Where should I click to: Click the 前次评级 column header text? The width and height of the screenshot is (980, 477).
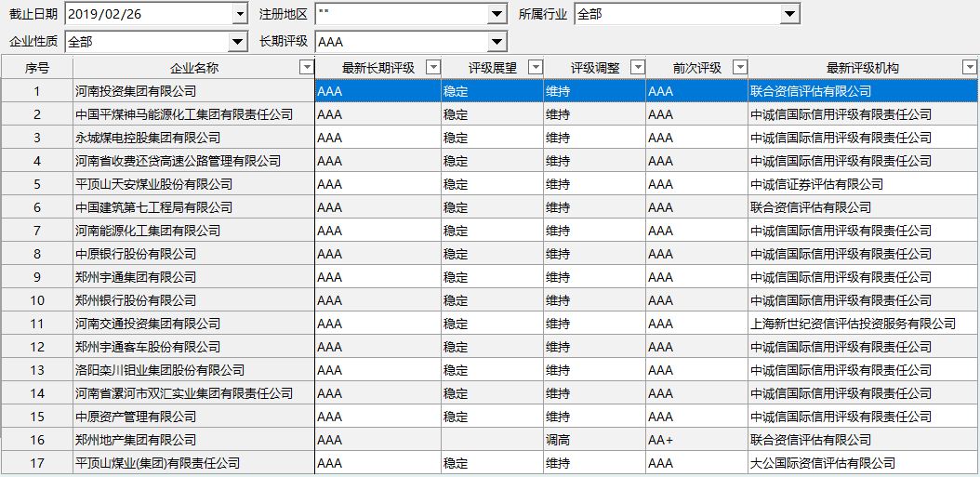(696, 68)
